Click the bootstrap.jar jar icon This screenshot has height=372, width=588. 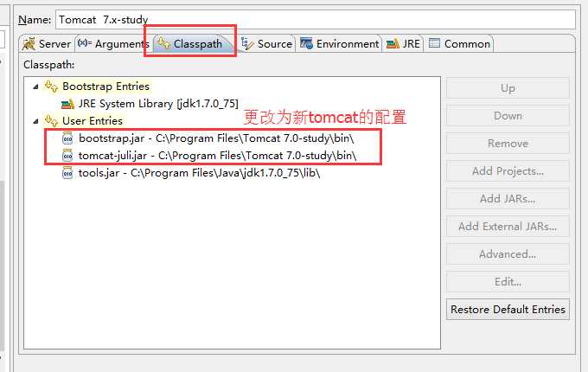pos(67,138)
